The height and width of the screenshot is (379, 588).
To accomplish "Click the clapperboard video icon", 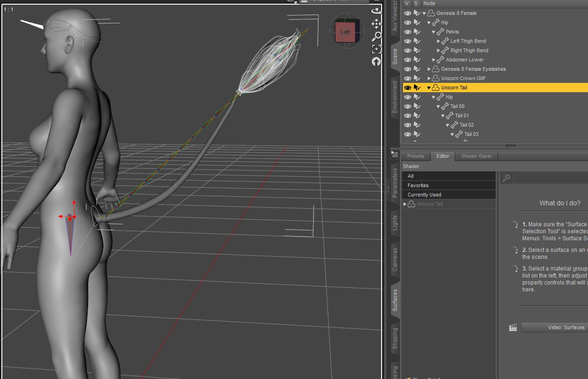I will (x=513, y=327).
